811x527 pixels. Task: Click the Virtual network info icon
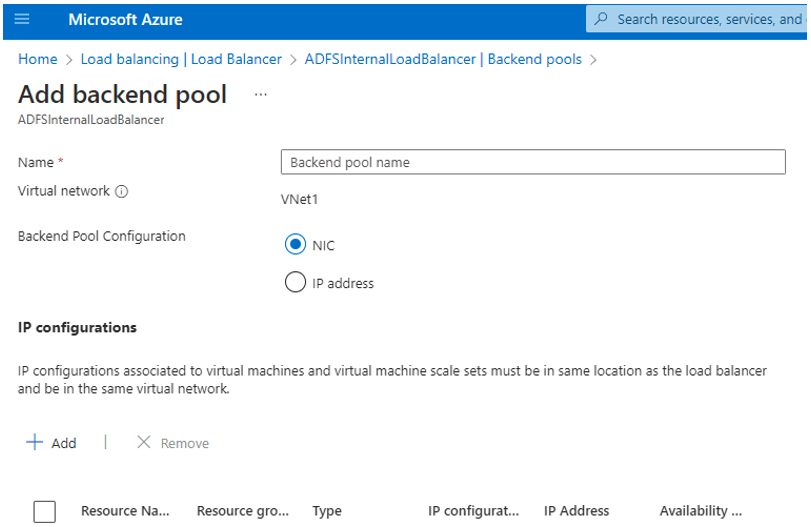tap(122, 192)
